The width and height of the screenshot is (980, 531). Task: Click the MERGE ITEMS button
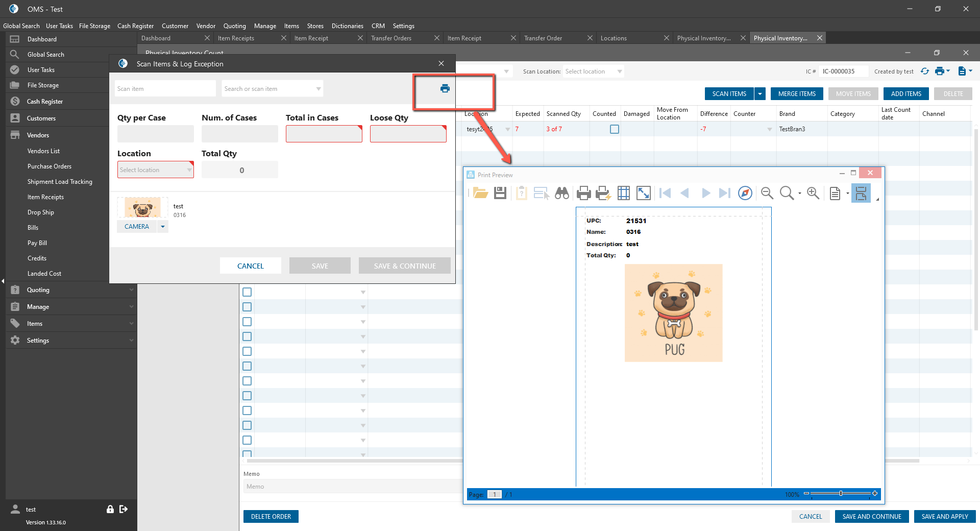[797, 94]
